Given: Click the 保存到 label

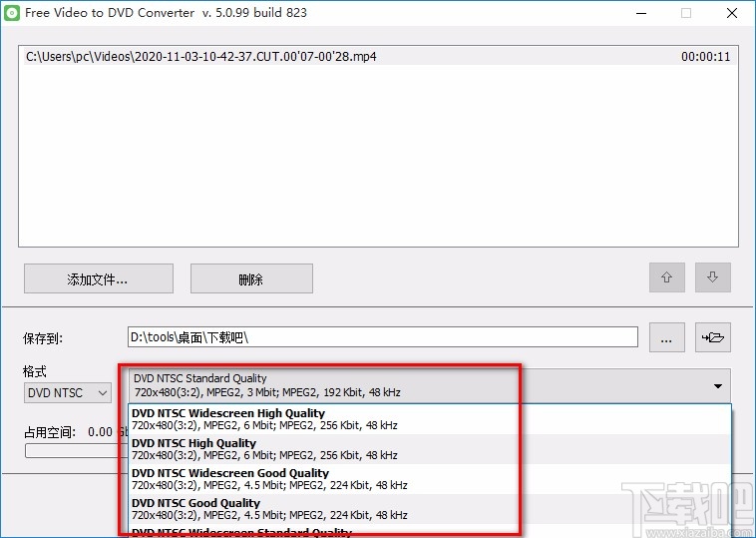Looking at the screenshot, I should point(43,338).
